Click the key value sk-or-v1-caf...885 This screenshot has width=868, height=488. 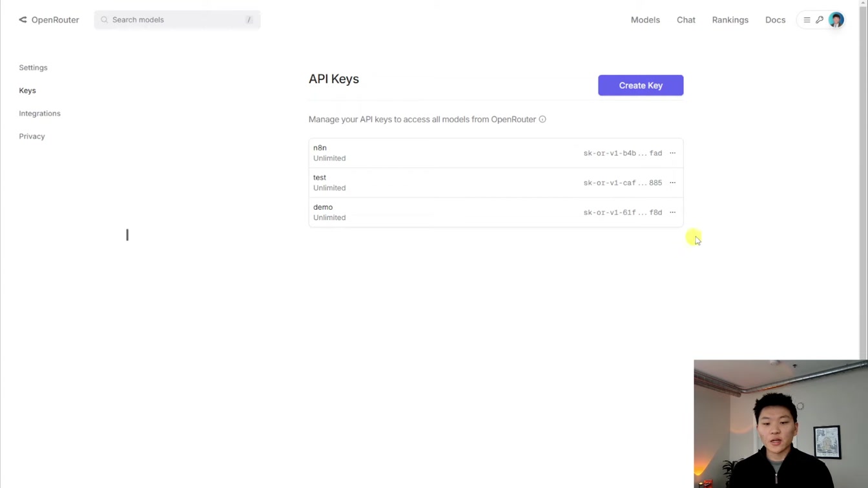click(x=623, y=183)
